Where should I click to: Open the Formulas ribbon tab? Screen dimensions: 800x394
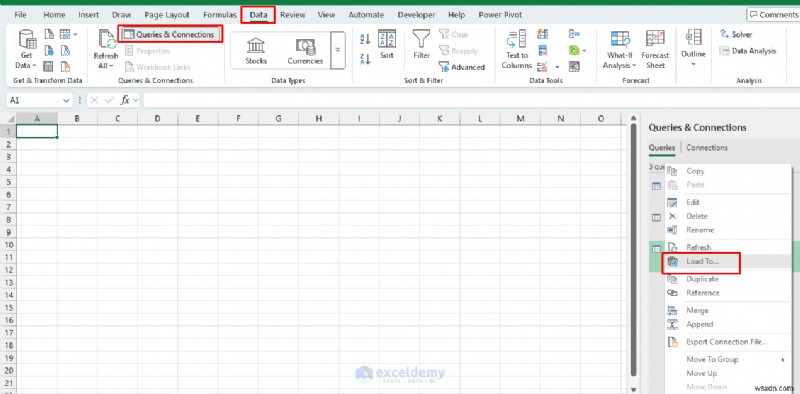(220, 15)
